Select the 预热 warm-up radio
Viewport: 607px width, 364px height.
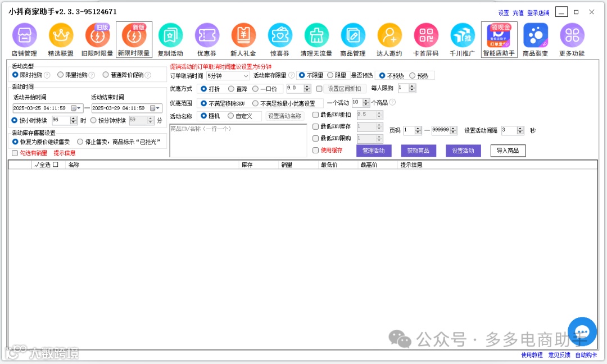point(413,76)
